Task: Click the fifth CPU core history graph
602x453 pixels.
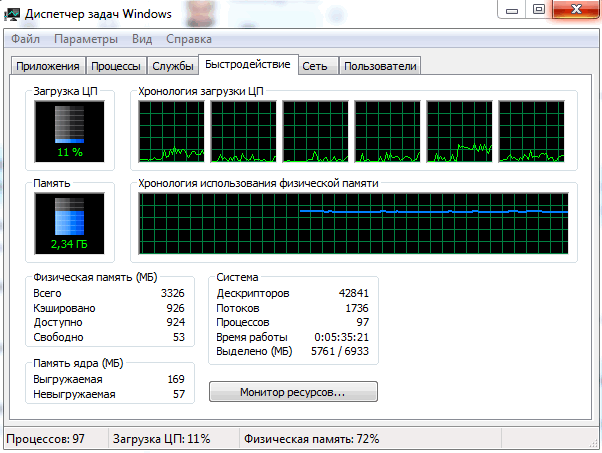Action: click(459, 132)
